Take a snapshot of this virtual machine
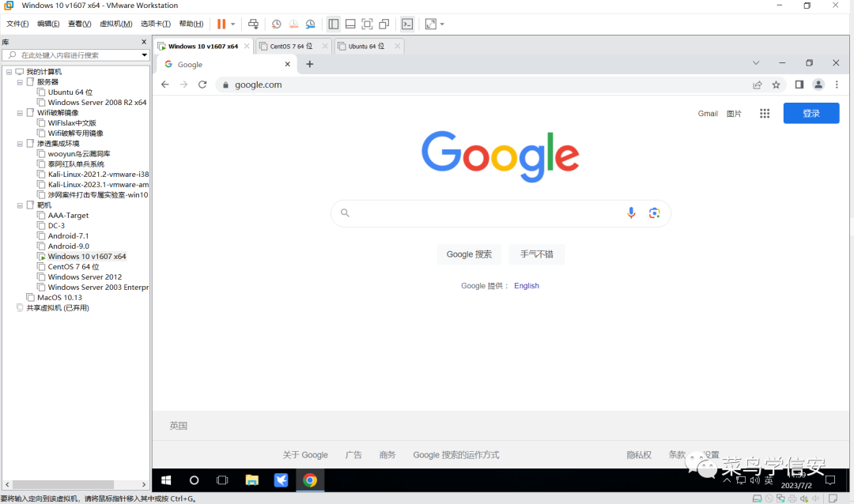 tap(276, 24)
